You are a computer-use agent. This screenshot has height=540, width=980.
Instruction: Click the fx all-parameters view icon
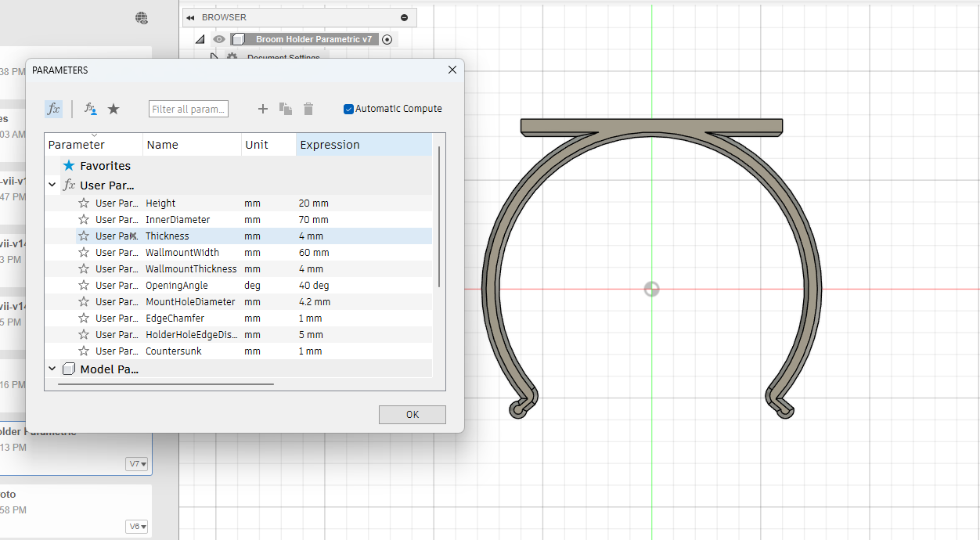tap(53, 110)
